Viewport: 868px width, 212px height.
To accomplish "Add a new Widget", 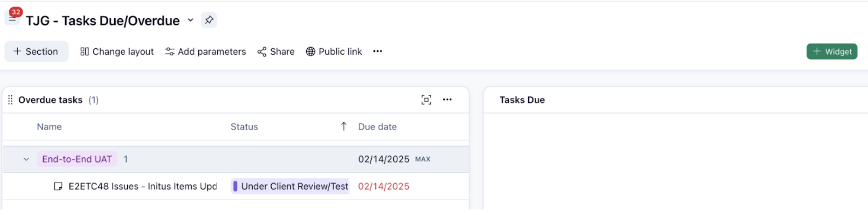I will coord(832,51).
